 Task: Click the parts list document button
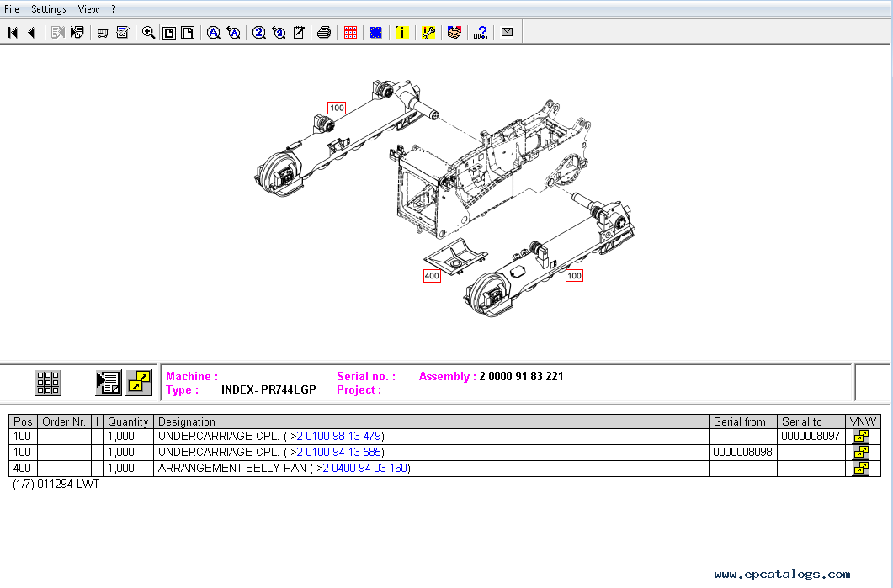pyautogui.click(x=109, y=383)
